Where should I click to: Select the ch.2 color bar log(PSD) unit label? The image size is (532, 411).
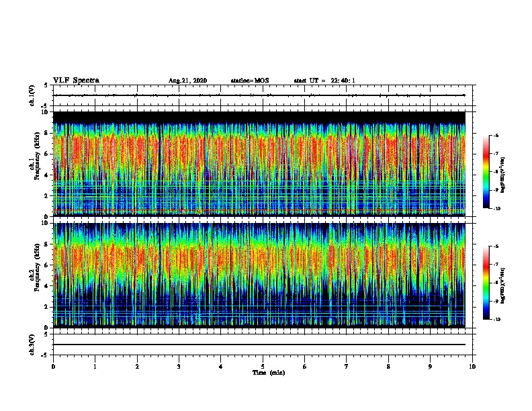pyautogui.click(x=503, y=286)
